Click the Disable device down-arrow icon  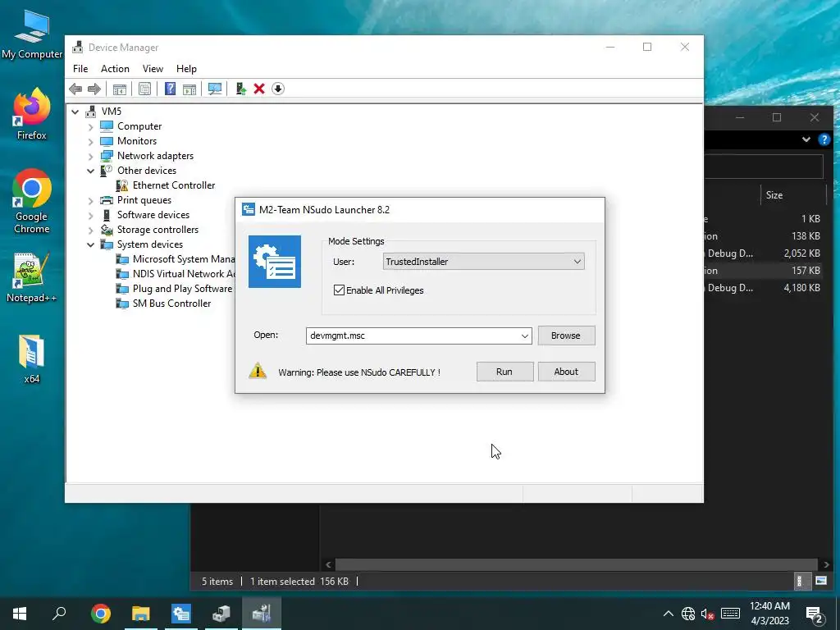pyautogui.click(x=278, y=89)
